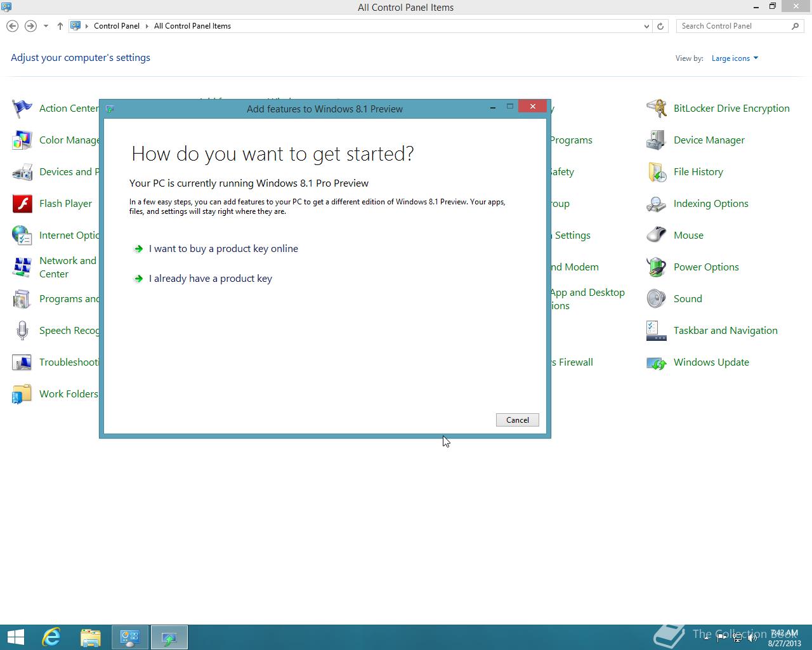Switch to Add features taskbar button

tap(169, 637)
